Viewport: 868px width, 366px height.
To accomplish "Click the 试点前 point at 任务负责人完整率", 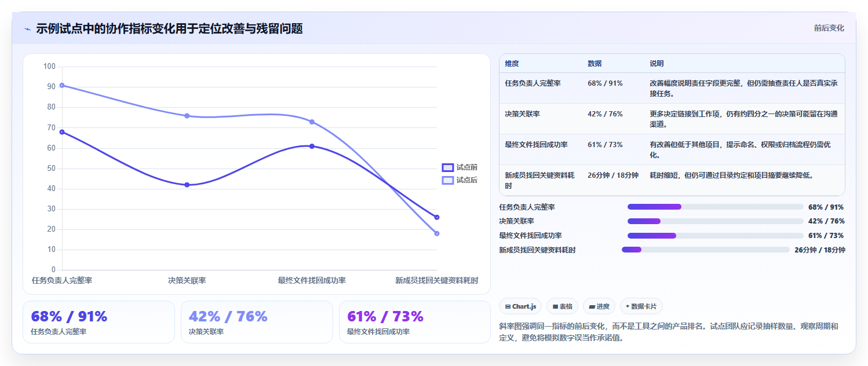I will [x=62, y=132].
